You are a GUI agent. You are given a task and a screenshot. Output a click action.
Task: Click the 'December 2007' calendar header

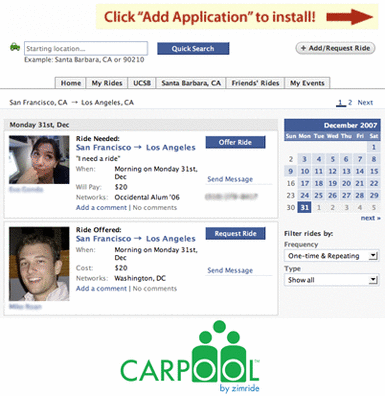tap(350, 125)
